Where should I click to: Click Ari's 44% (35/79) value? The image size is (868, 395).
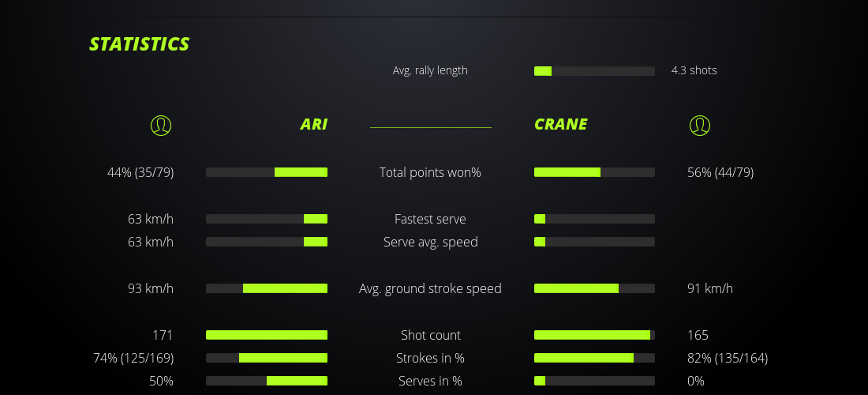[x=140, y=172]
